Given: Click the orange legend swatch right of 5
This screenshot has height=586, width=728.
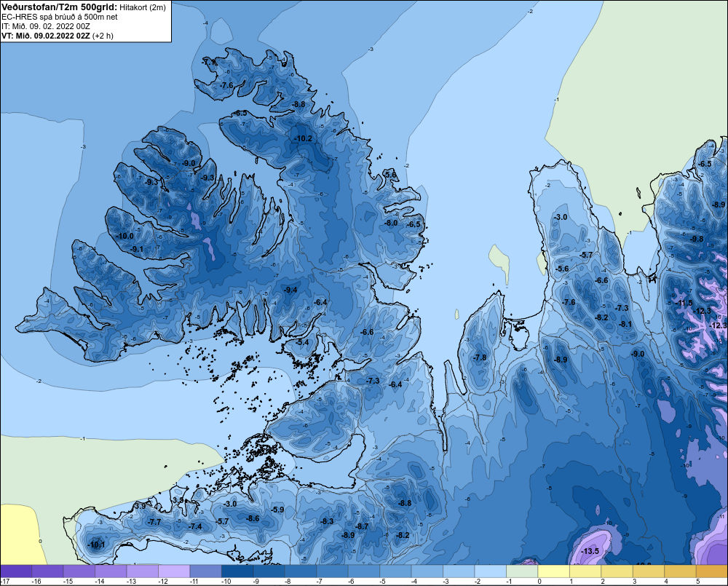Looking at the screenshot, I should 711,571.
